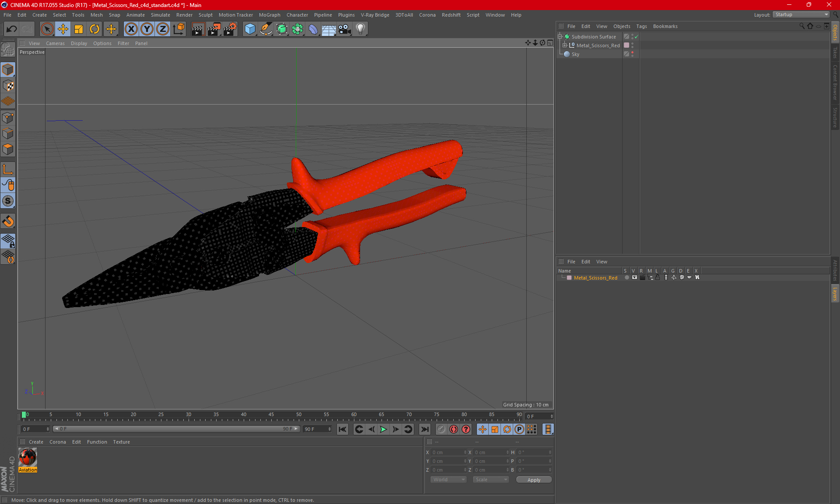This screenshot has width=840, height=504.
Task: Toggle visibility dots of Sky object
Action: (632, 54)
